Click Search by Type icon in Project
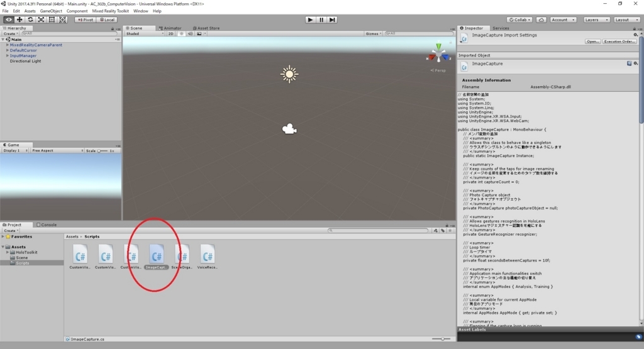 (436, 231)
